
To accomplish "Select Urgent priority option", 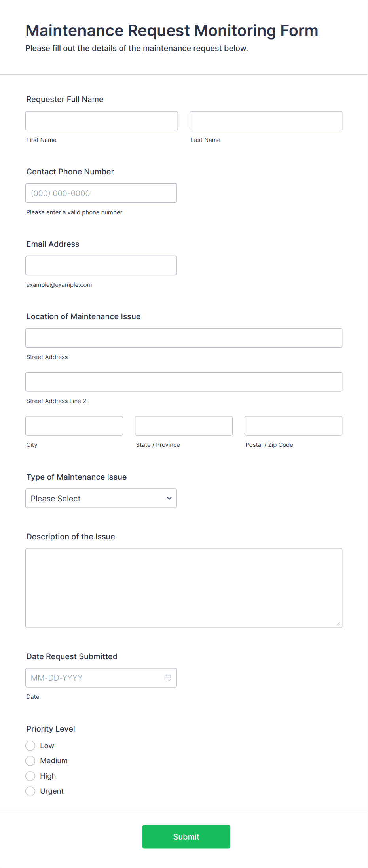I will [30, 791].
